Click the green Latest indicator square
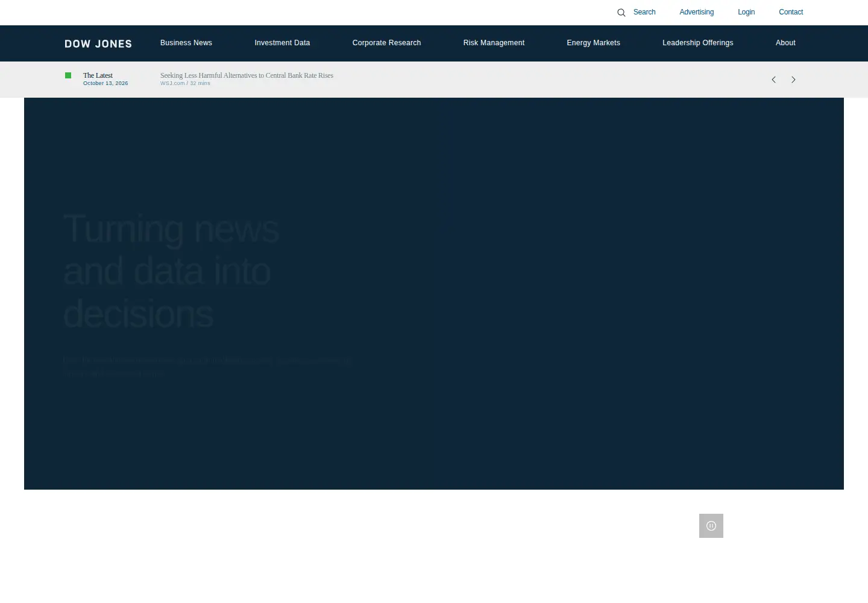The width and height of the screenshot is (868, 603). (68, 75)
